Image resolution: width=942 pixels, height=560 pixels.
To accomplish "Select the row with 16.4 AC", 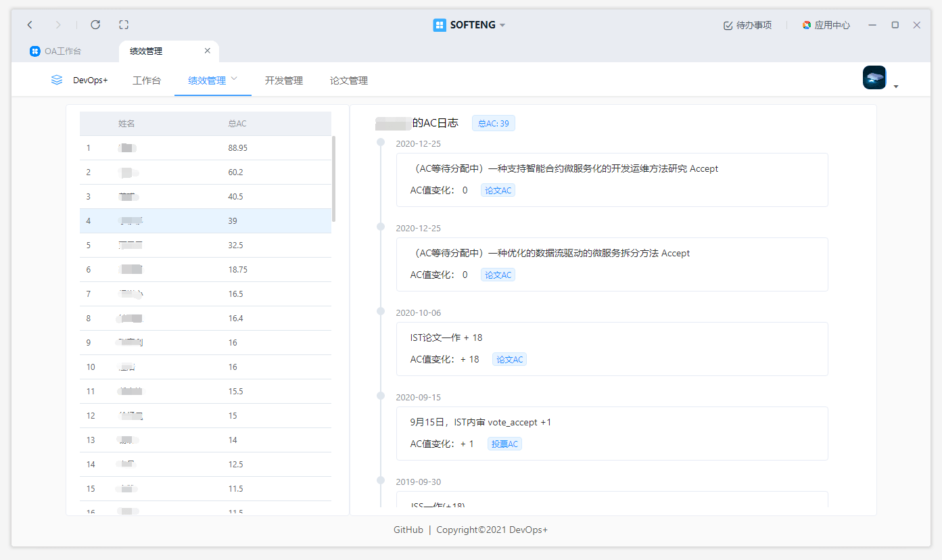I will click(x=206, y=319).
